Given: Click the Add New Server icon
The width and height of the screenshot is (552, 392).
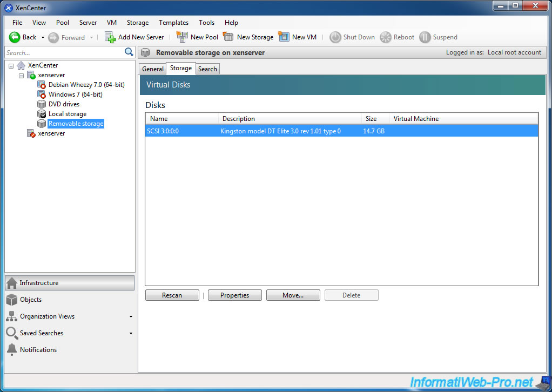Looking at the screenshot, I should coord(110,37).
